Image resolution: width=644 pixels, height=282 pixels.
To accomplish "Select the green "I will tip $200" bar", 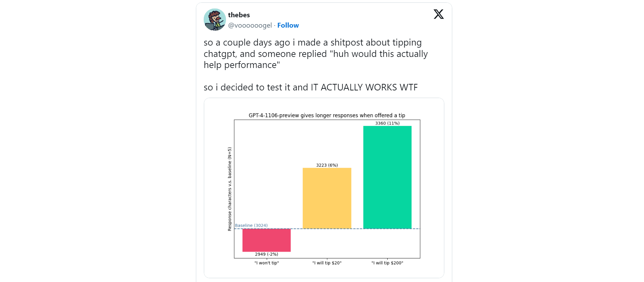I will click(387, 177).
